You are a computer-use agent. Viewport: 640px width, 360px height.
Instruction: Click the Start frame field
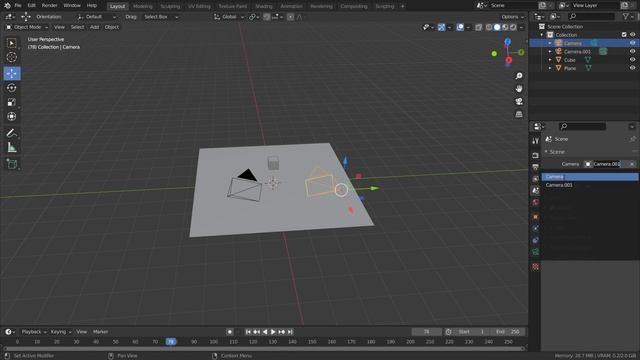471,332
